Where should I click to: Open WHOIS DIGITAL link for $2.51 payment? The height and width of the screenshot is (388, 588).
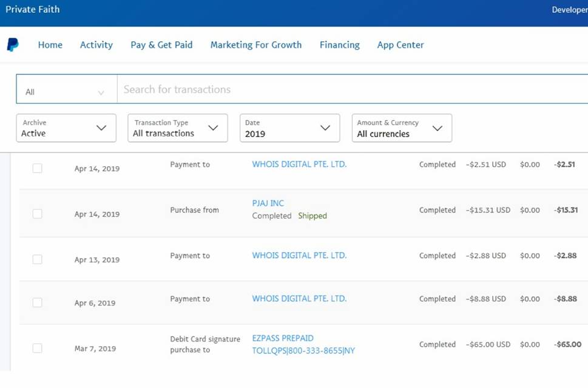[x=299, y=165]
